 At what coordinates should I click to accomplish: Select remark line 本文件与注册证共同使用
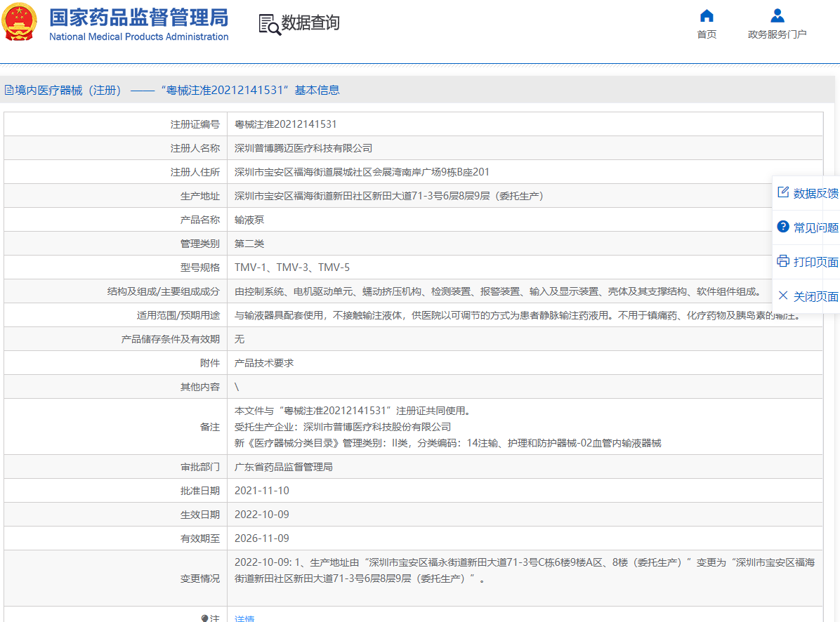[353, 411]
